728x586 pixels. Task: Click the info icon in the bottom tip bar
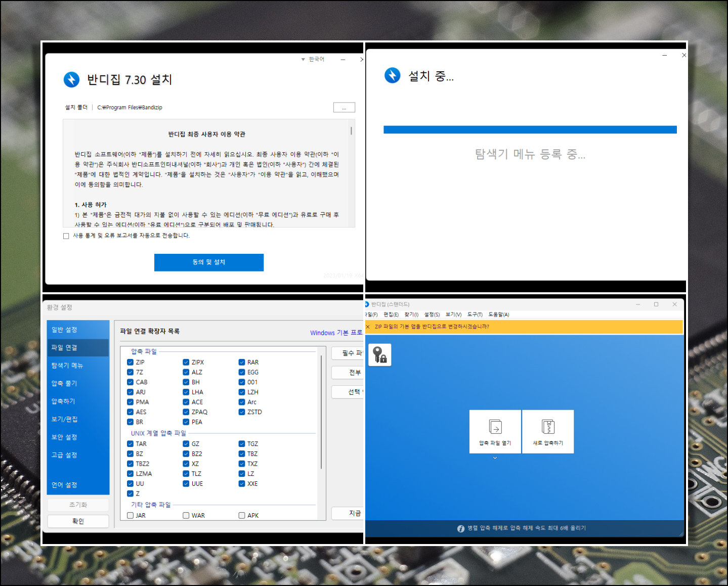click(x=461, y=528)
